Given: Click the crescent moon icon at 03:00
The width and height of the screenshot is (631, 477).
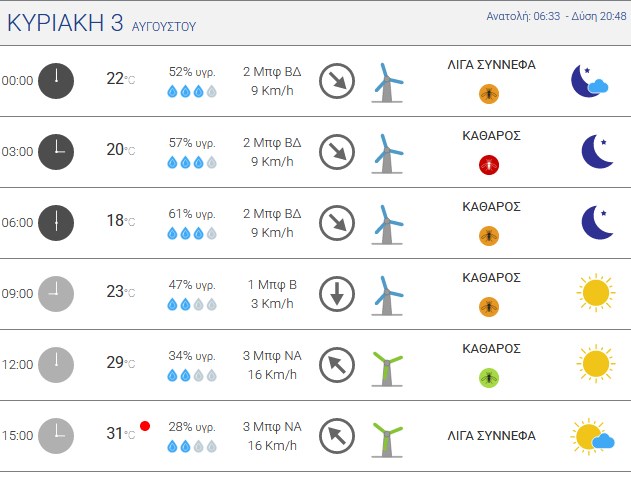Looking at the screenshot, I should [x=597, y=151].
